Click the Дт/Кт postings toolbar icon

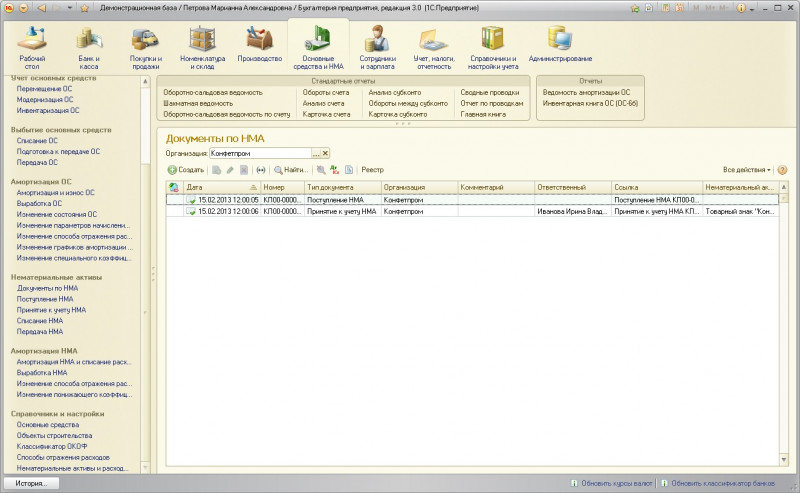334,170
